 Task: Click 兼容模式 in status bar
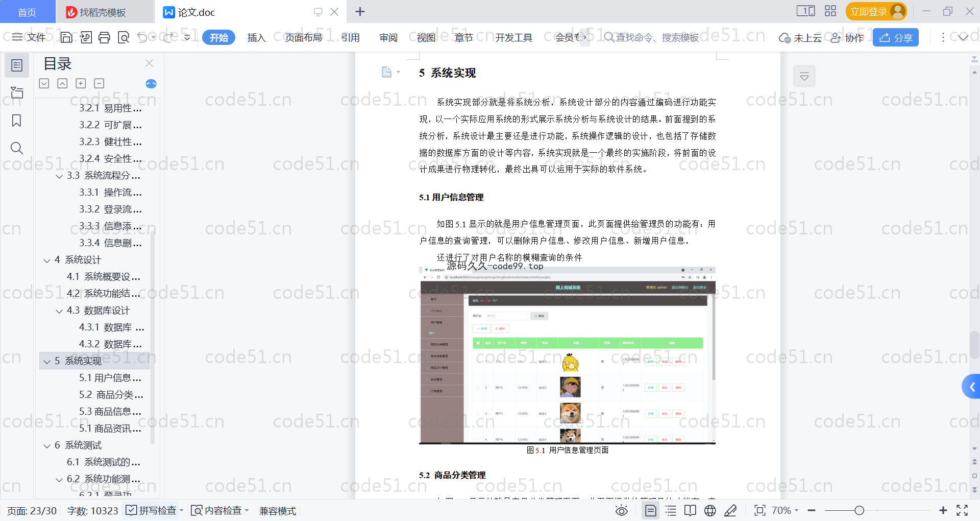point(278,511)
